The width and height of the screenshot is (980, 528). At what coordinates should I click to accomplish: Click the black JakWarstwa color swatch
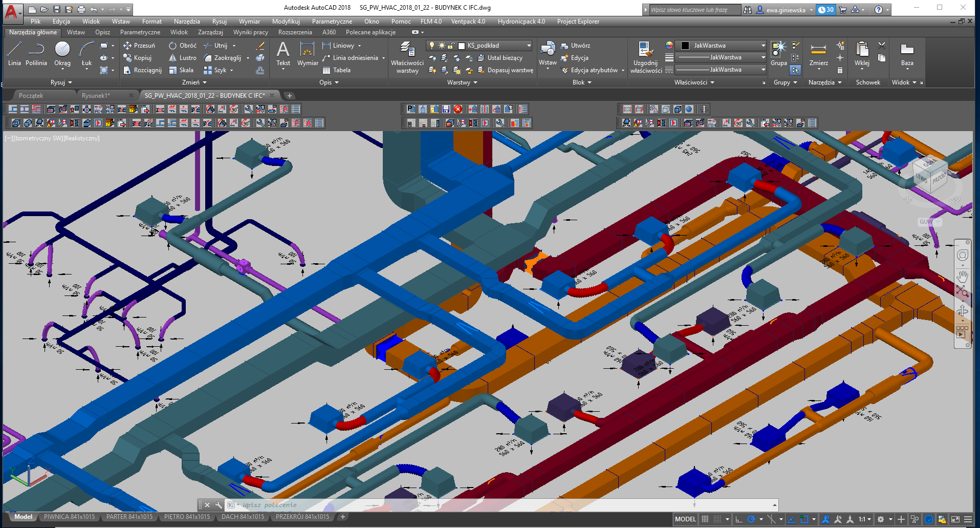click(x=685, y=46)
